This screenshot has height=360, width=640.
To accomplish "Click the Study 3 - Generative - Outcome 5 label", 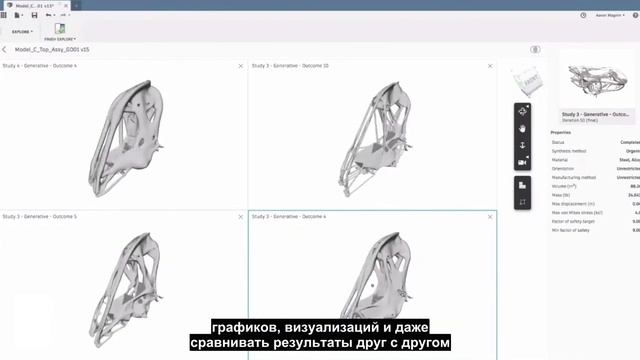I will 39,217.
